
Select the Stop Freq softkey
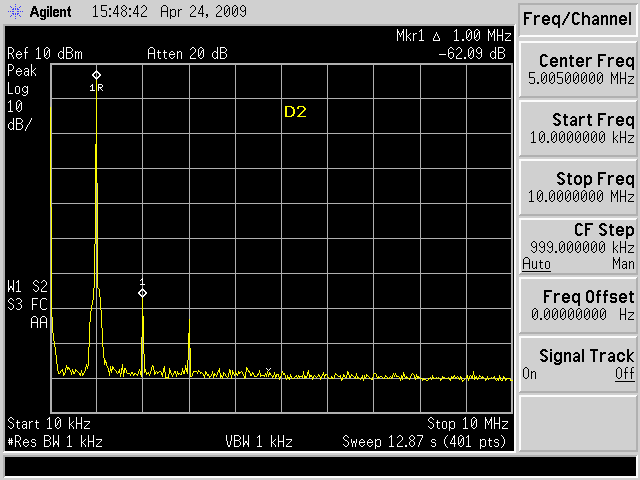578,188
